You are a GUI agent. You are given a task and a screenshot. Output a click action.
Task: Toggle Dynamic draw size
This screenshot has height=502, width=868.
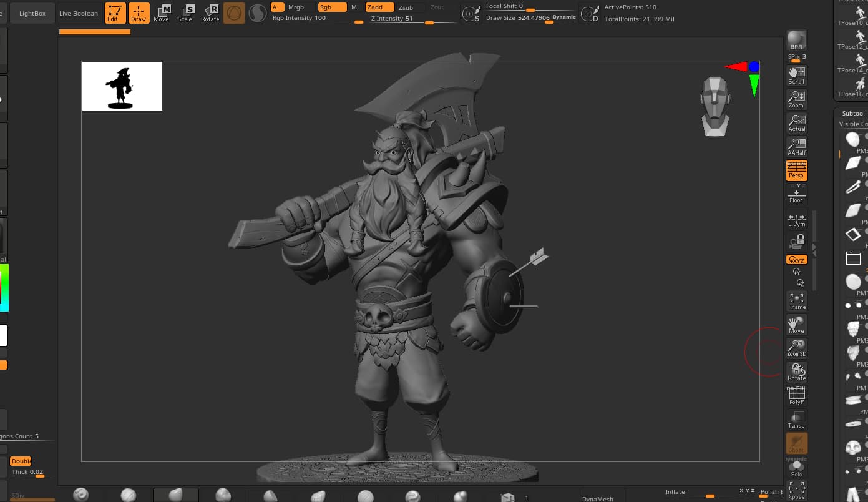click(x=564, y=17)
